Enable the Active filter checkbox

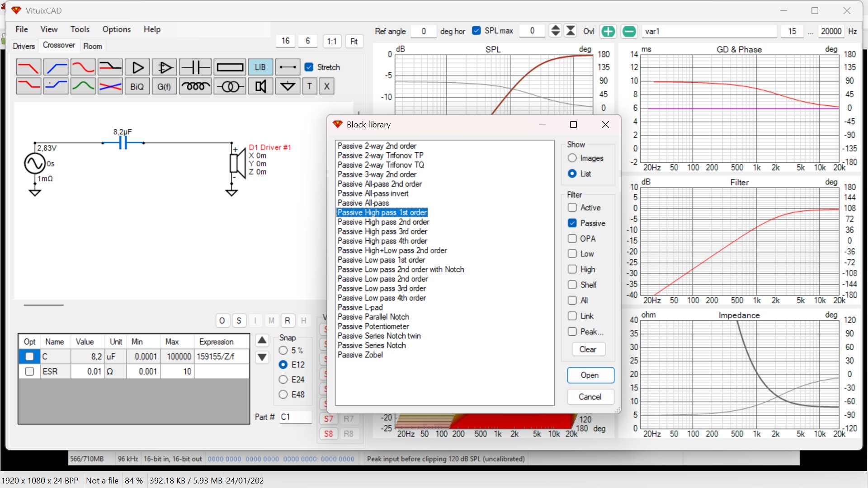pyautogui.click(x=572, y=207)
